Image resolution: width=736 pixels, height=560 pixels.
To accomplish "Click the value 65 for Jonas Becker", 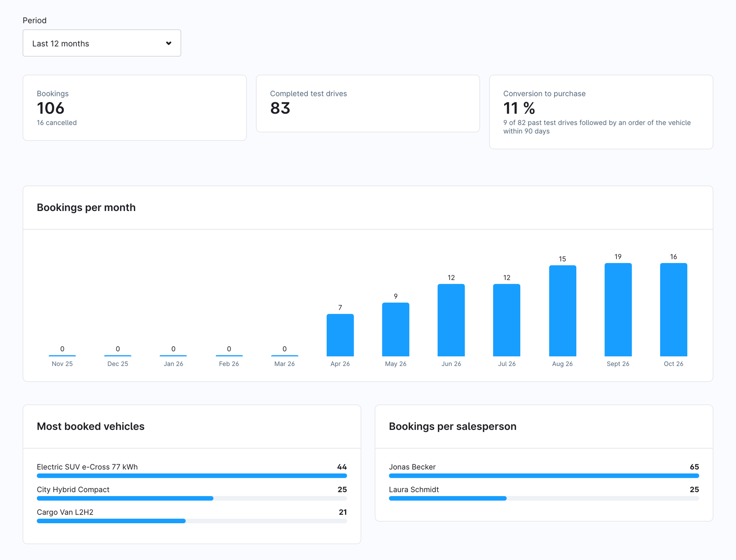I will tap(694, 467).
